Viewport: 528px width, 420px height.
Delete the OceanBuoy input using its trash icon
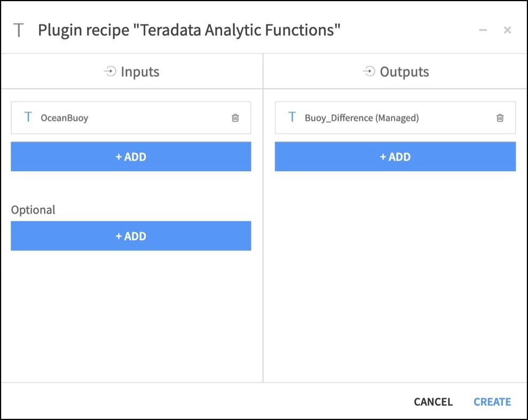tap(235, 117)
